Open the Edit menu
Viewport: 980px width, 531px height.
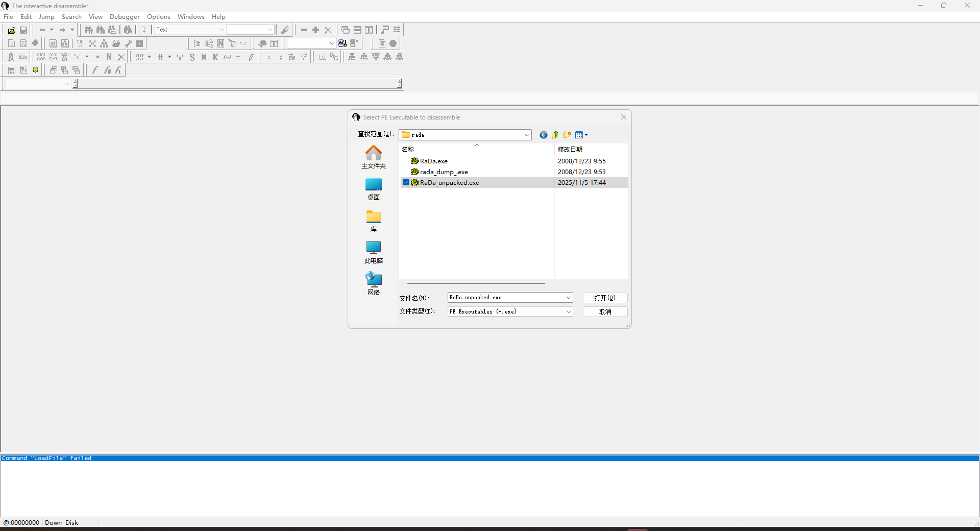[26, 17]
